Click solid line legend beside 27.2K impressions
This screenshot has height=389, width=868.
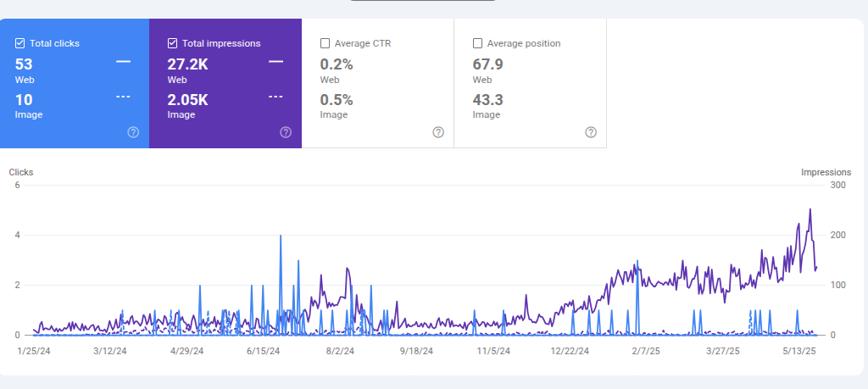(x=275, y=62)
